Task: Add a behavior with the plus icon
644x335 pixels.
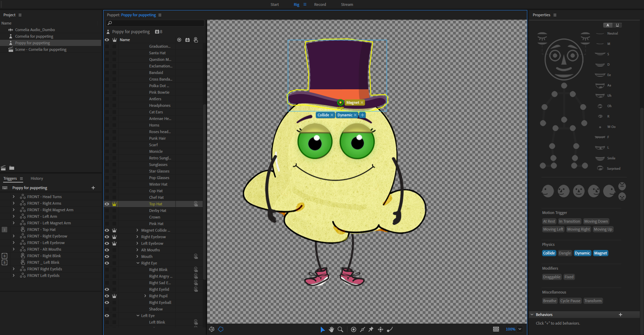Action: click(621, 315)
